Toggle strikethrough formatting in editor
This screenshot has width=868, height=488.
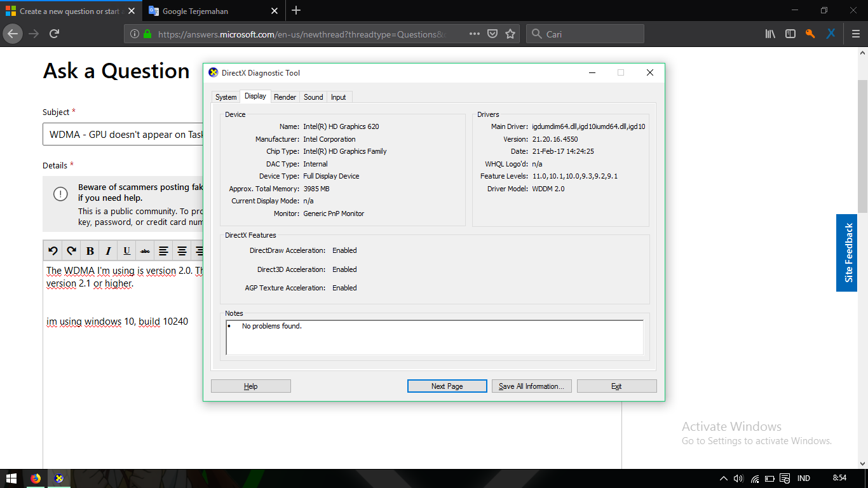(145, 251)
